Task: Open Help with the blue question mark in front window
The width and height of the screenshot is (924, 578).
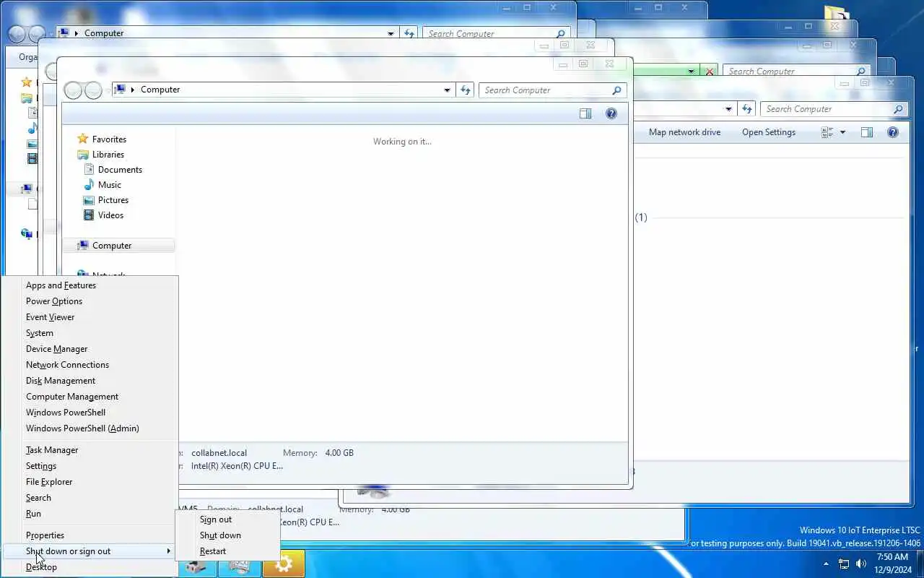Action: click(x=611, y=113)
